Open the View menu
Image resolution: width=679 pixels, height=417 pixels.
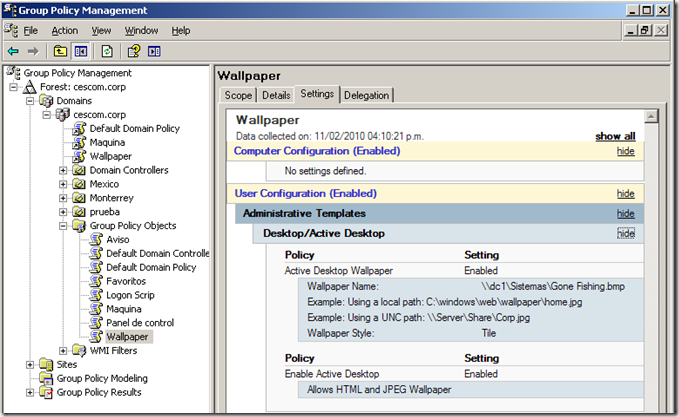(101, 31)
